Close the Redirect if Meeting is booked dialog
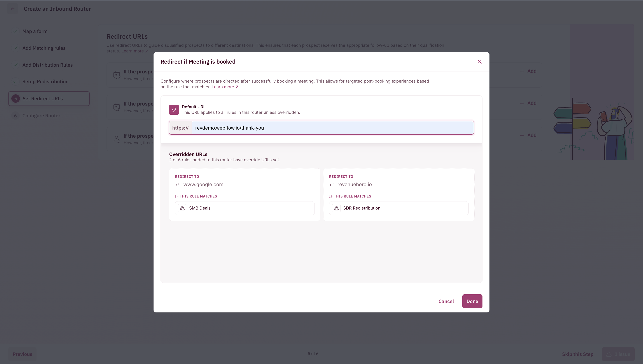The height and width of the screenshot is (364, 643). coord(479,62)
